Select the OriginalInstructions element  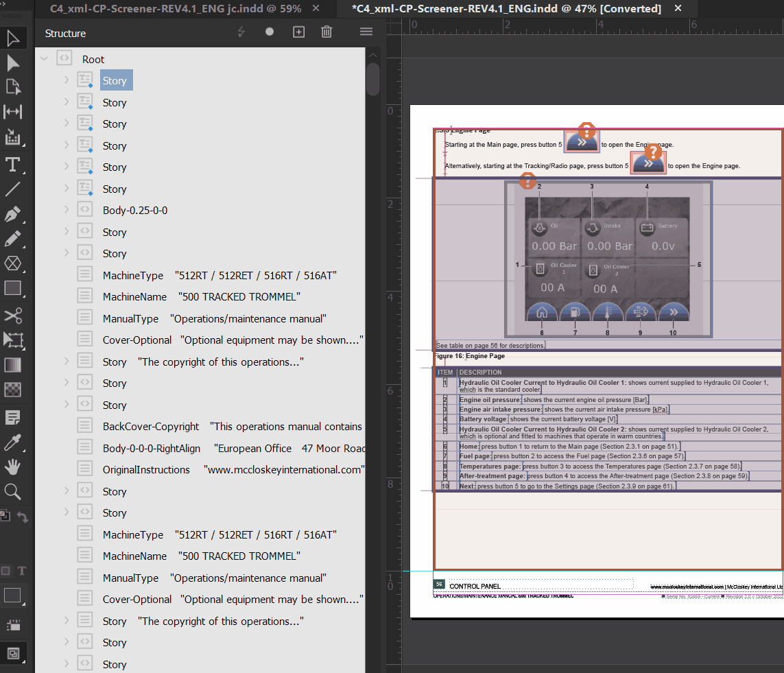146,470
